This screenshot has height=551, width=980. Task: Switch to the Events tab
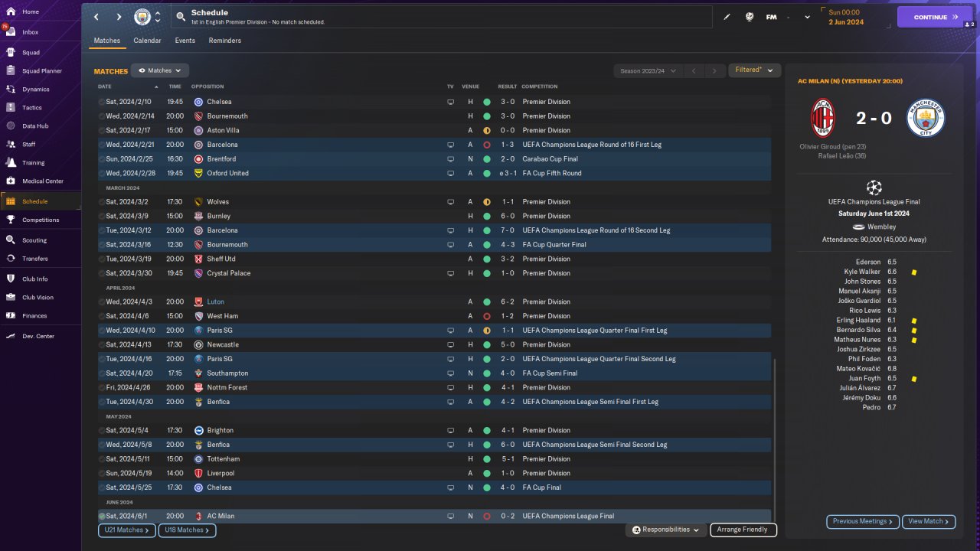pyautogui.click(x=185, y=41)
